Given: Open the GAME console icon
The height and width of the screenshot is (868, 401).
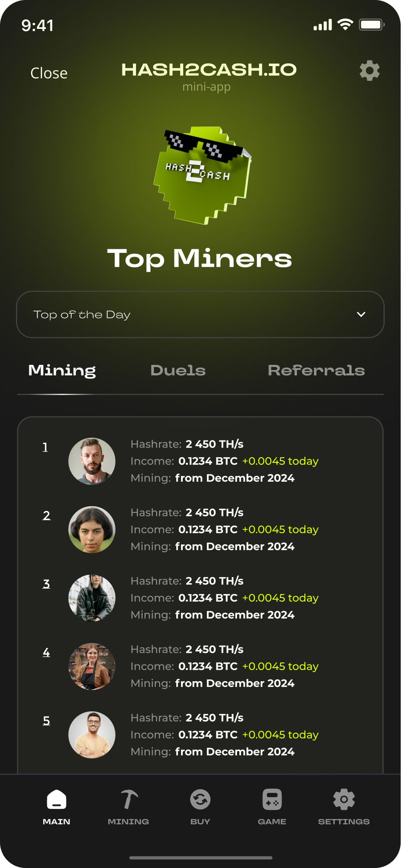Looking at the screenshot, I should pyautogui.click(x=272, y=800).
